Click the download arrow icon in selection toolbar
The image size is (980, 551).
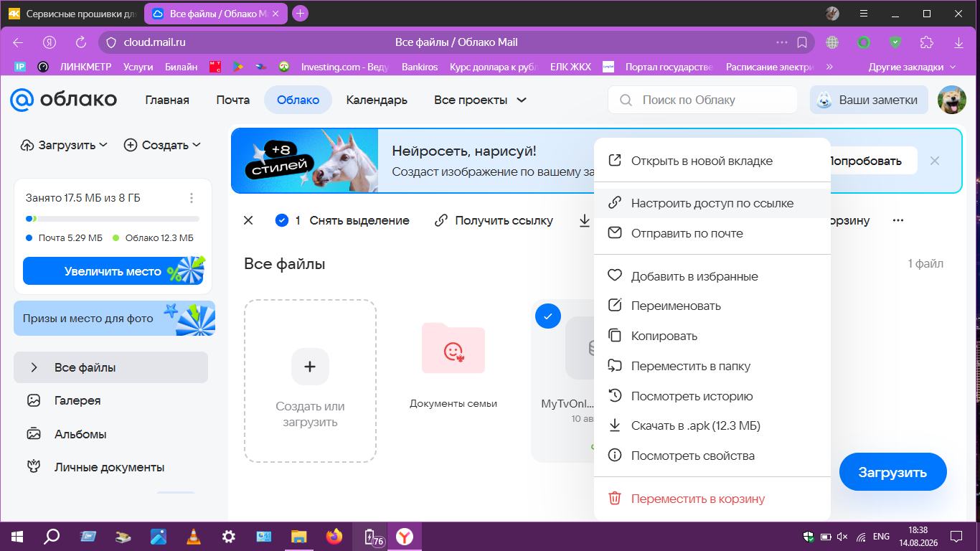pyautogui.click(x=585, y=221)
